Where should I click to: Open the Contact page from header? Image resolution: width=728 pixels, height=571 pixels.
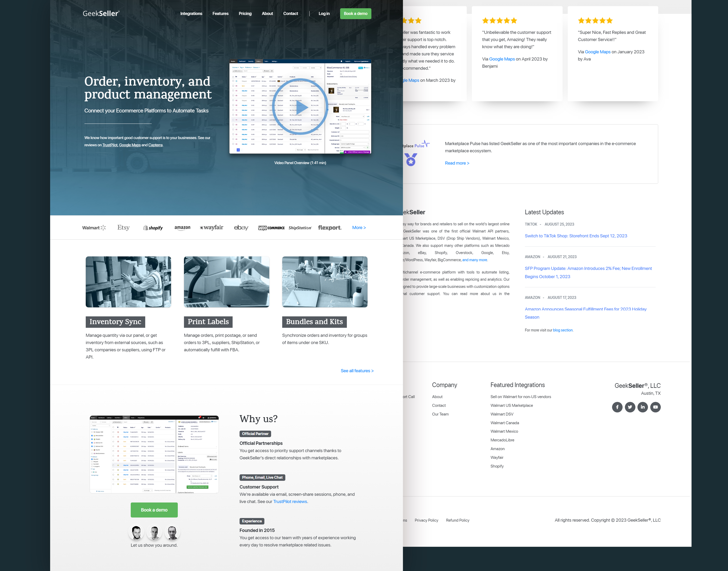click(290, 14)
